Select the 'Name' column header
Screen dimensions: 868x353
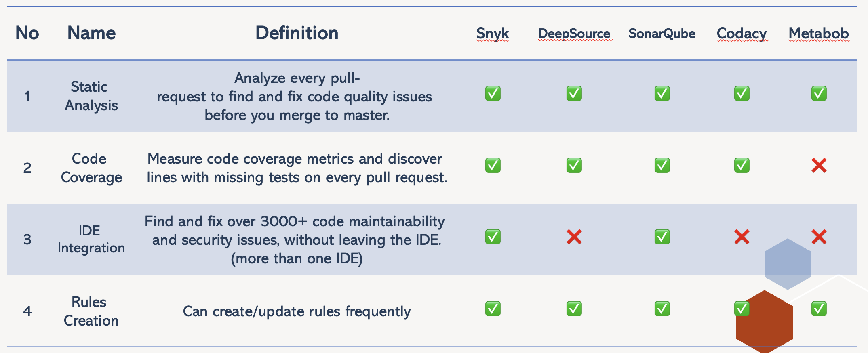tap(91, 33)
